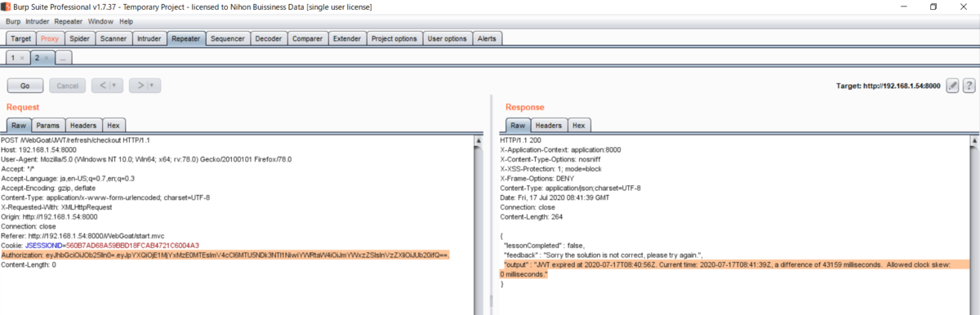980x315 pixels.
Task: Select the Response Raw tab
Action: click(x=518, y=125)
